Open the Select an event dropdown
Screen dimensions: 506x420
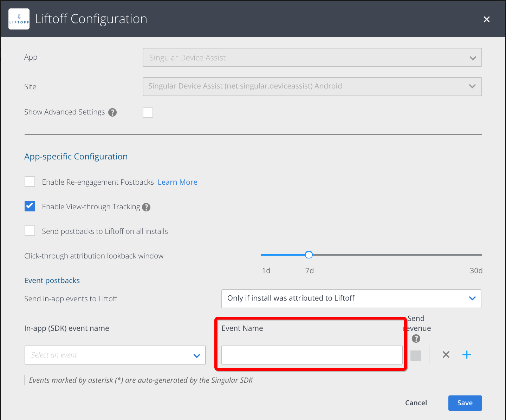point(115,355)
